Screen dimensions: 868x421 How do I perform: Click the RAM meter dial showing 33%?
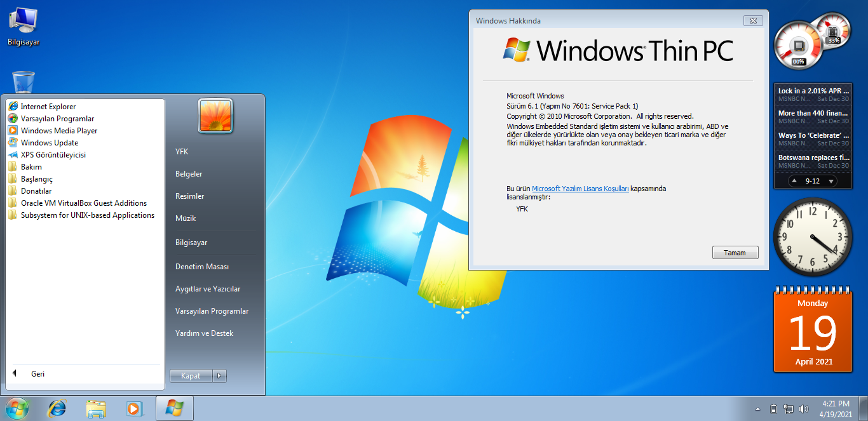tap(834, 30)
